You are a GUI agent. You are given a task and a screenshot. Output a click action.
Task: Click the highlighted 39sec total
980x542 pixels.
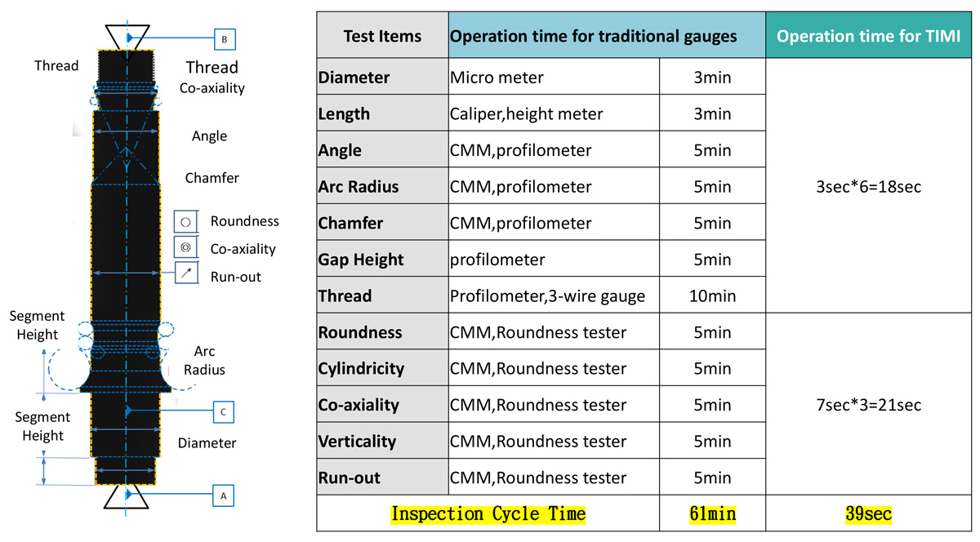tap(867, 514)
